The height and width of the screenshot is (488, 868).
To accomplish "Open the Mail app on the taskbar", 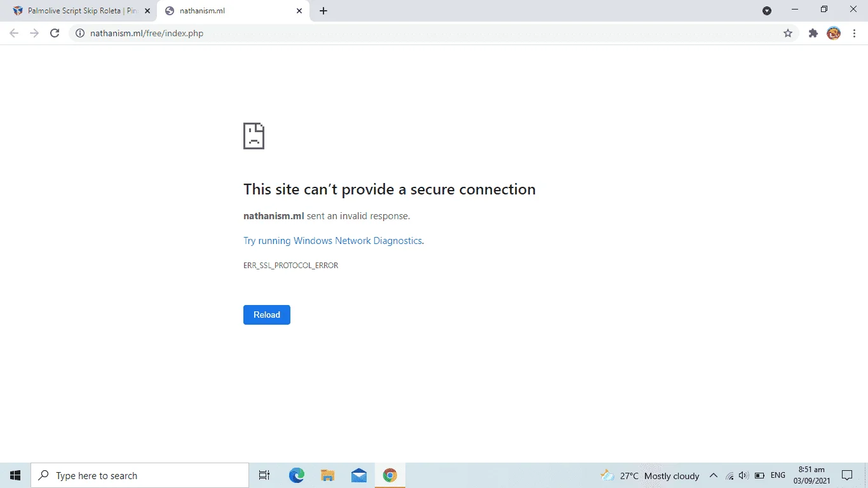I will pyautogui.click(x=358, y=475).
